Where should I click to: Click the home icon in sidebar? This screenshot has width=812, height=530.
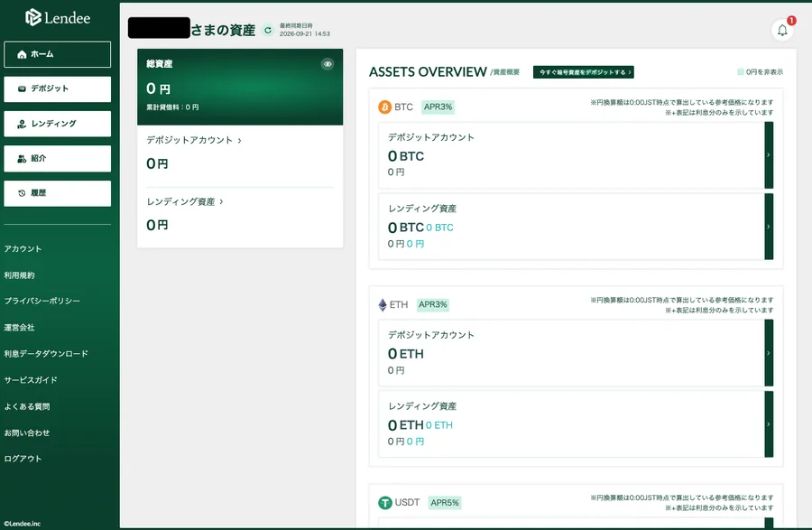[22, 54]
